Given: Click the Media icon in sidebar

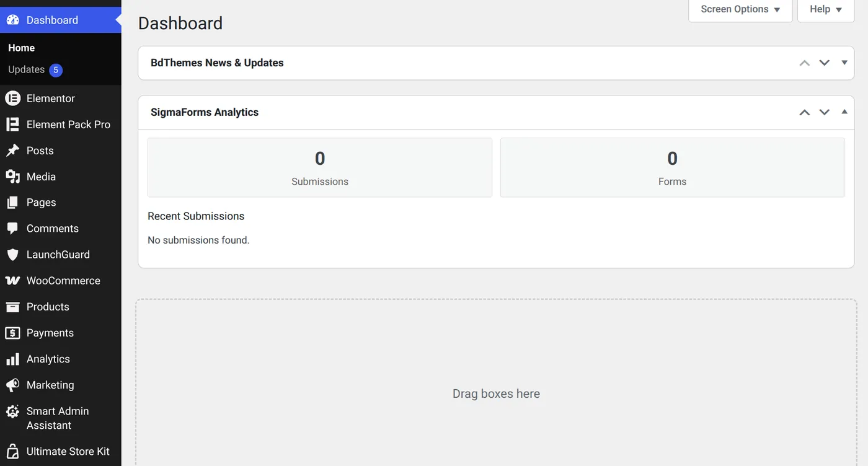Looking at the screenshot, I should (x=12, y=176).
